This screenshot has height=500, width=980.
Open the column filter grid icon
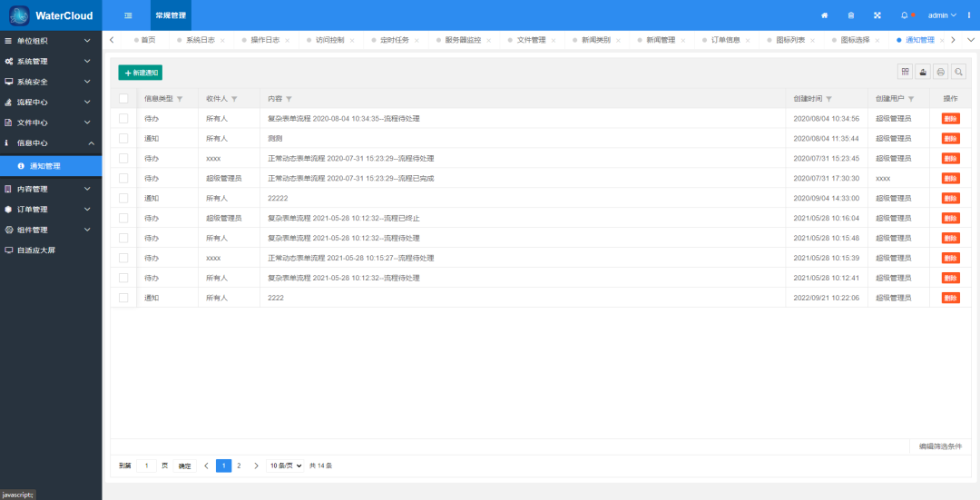coord(905,72)
